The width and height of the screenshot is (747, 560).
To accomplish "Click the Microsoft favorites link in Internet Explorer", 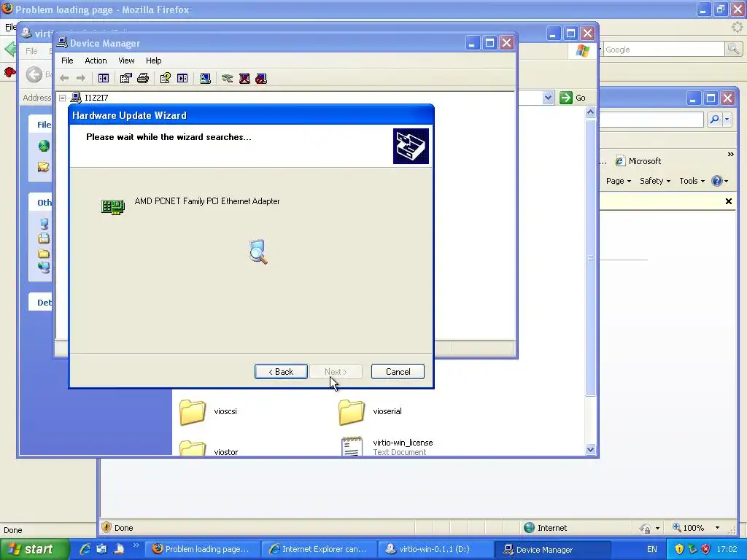I will coord(638,161).
